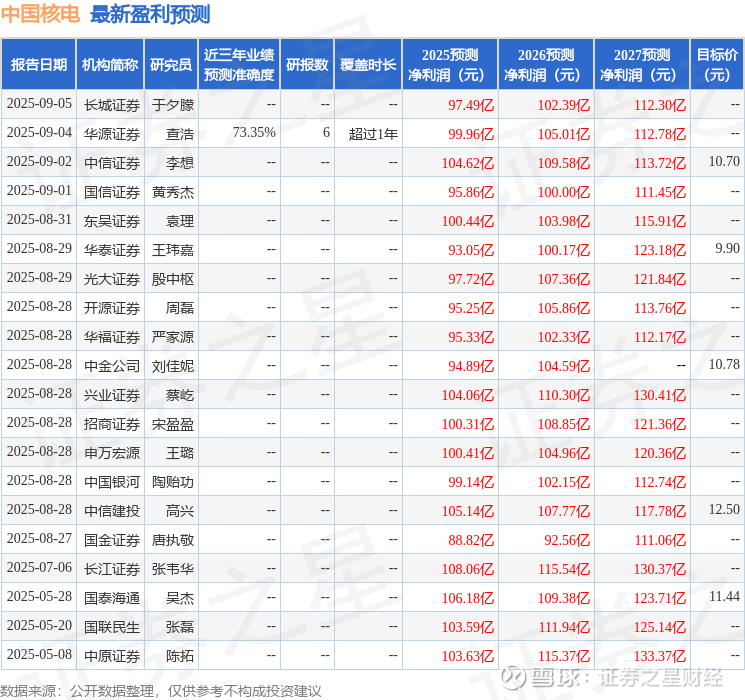The height and width of the screenshot is (700, 745).
Task: Select the 中原证券 institution cell
Action: pyautogui.click(x=112, y=656)
